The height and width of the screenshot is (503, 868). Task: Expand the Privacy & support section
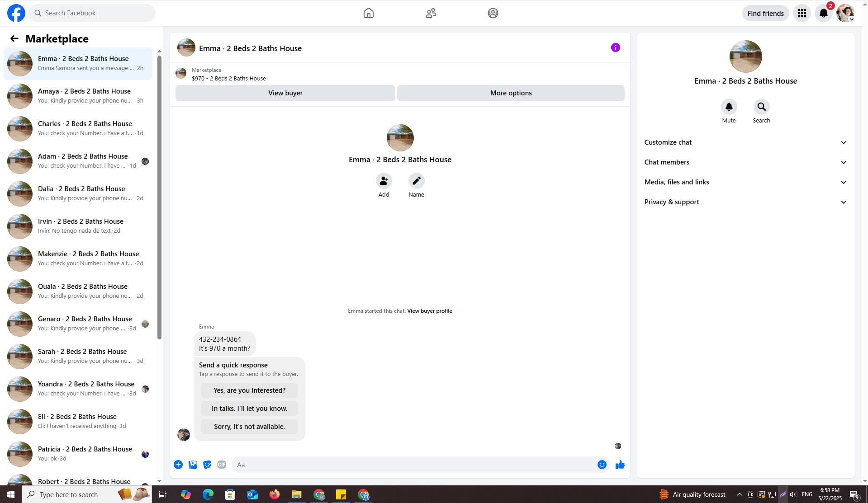click(x=745, y=202)
